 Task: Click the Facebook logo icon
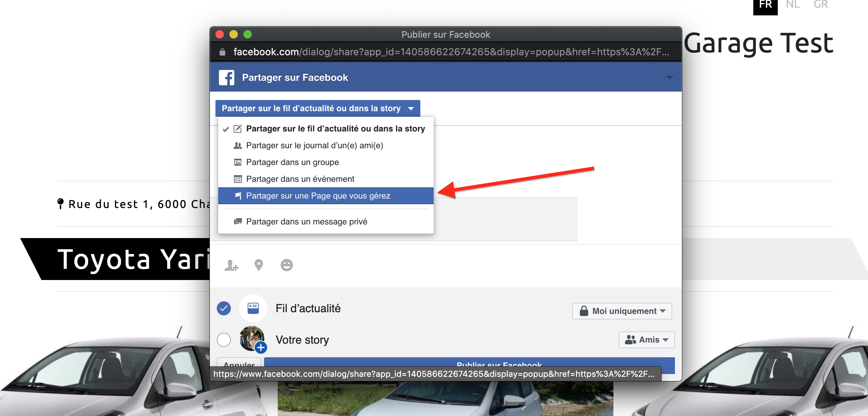pos(227,78)
